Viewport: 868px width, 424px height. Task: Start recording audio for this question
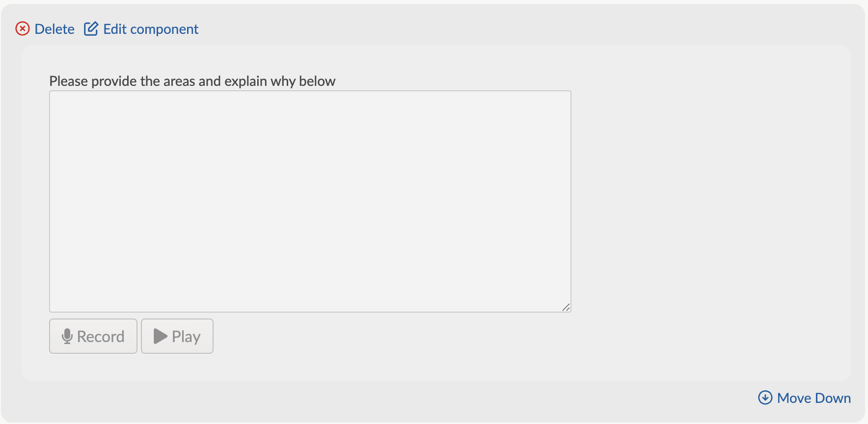click(93, 336)
